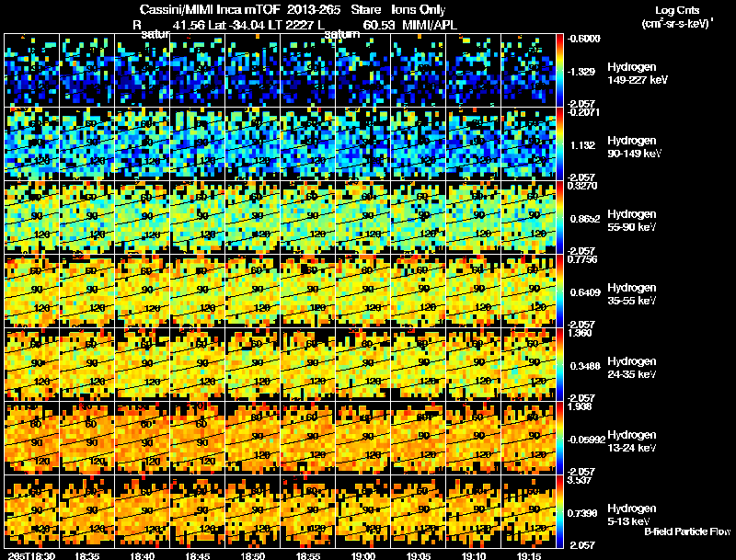Select the 'Hydrogen 149-227 keV' row label

(637, 74)
